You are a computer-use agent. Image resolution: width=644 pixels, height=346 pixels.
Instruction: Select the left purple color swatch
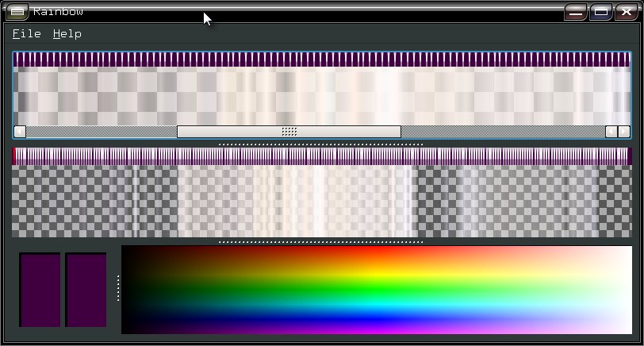(40, 290)
